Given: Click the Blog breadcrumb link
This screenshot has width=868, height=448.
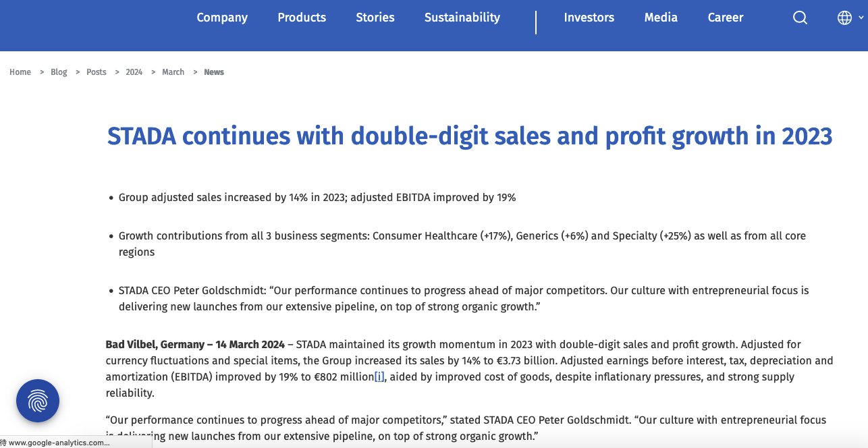Looking at the screenshot, I should click(x=59, y=72).
